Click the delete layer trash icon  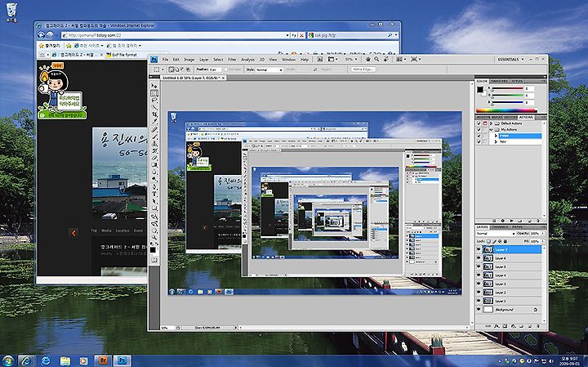click(538, 326)
